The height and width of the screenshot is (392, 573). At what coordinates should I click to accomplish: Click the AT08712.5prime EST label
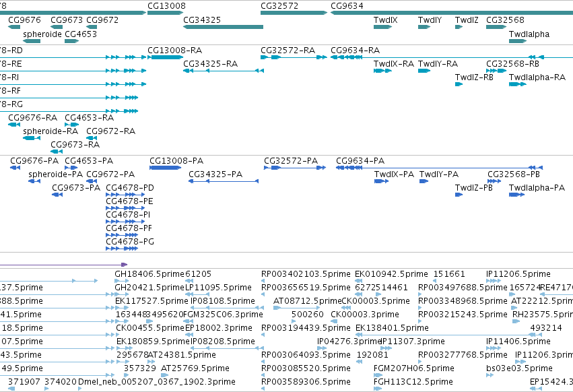pos(307,301)
